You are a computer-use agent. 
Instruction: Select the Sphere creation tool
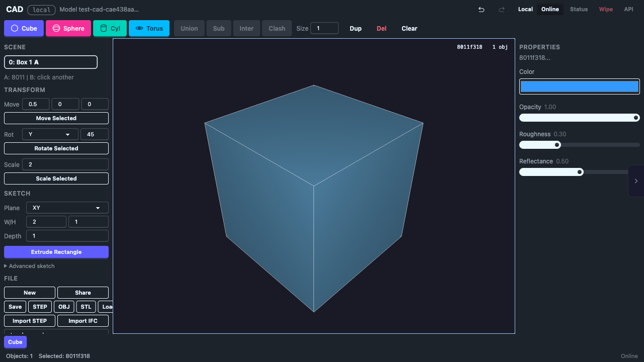point(68,28)
